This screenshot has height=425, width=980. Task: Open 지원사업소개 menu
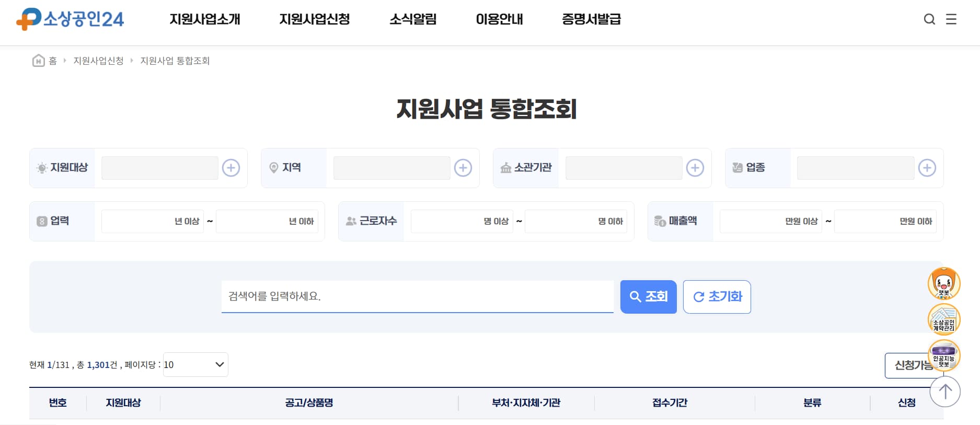pos(205,19)
